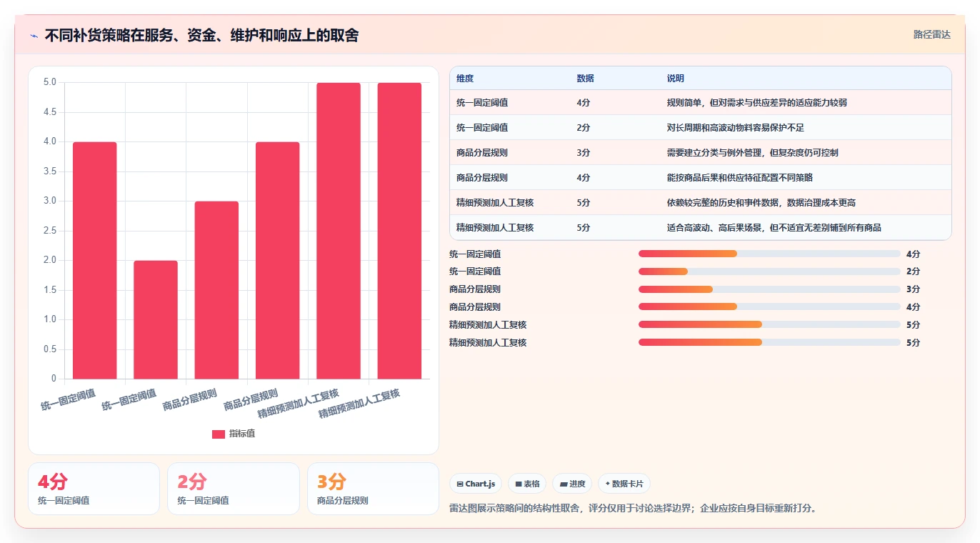Click the lightning icon beside the page title
The width and height of the screenshot is (980, 543).
click(x=34, y=35)
